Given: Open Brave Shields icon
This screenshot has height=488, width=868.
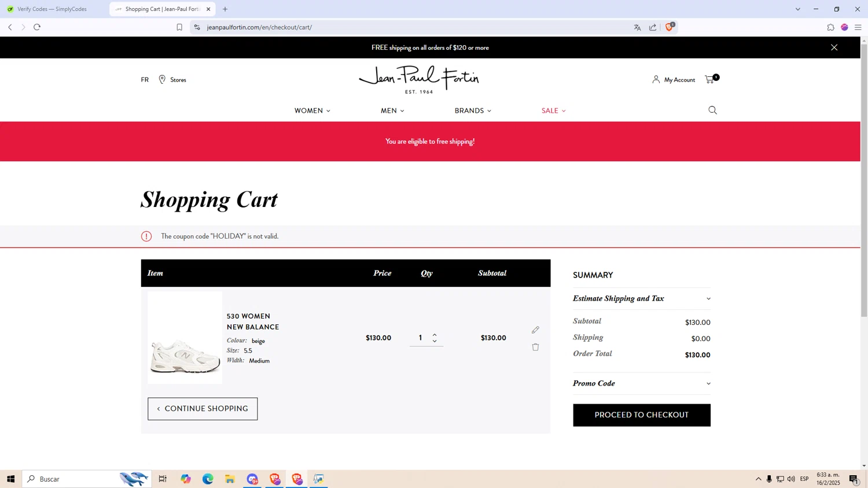Looking at the screenshot, I should click(670, 27).
